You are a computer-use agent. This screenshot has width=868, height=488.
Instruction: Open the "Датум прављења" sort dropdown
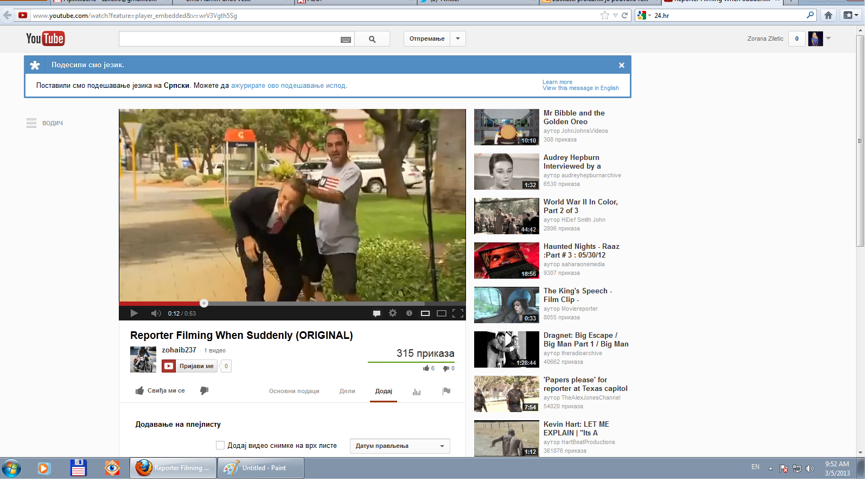pyautogui.click(x=400, y=446)
